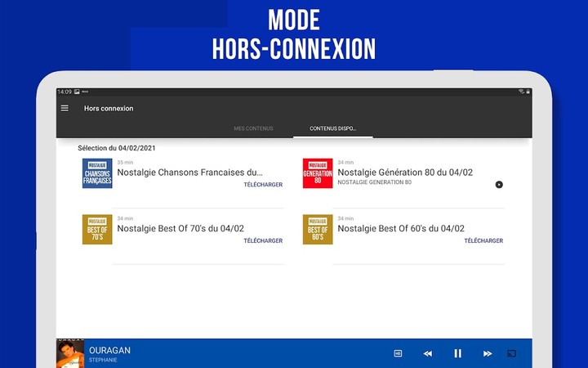Viewport: 588px width, 368px height.
Task: Open the cast to device icon
Action: 511,353
